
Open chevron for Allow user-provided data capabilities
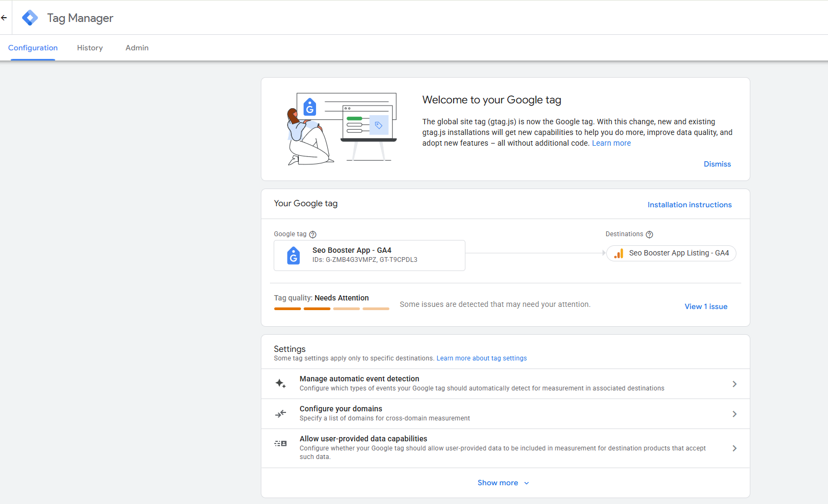[734, 448]
